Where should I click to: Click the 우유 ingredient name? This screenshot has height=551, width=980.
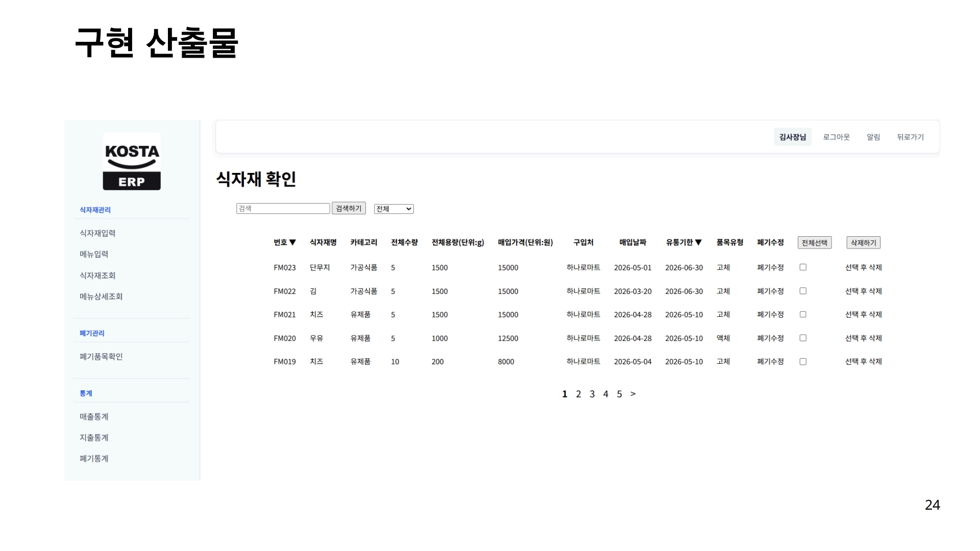[316, 338]
